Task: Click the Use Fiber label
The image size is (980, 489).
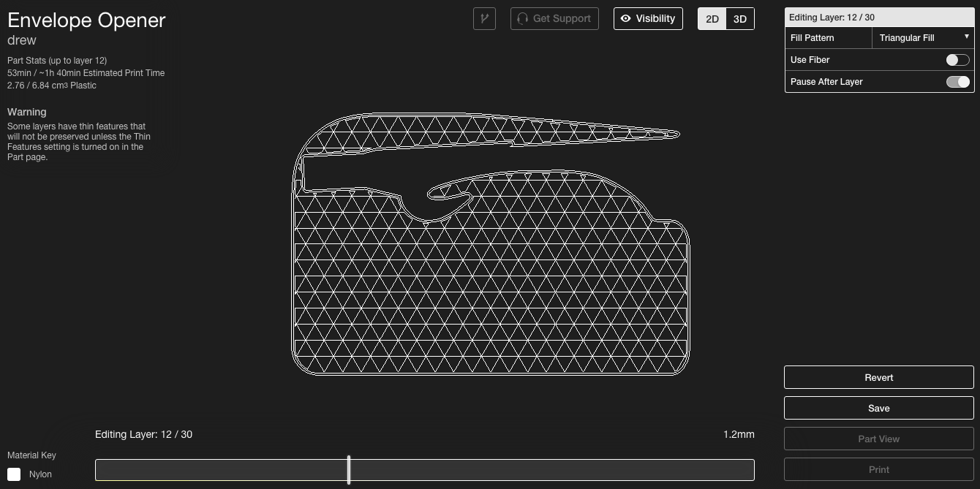Action: point(810,60)
